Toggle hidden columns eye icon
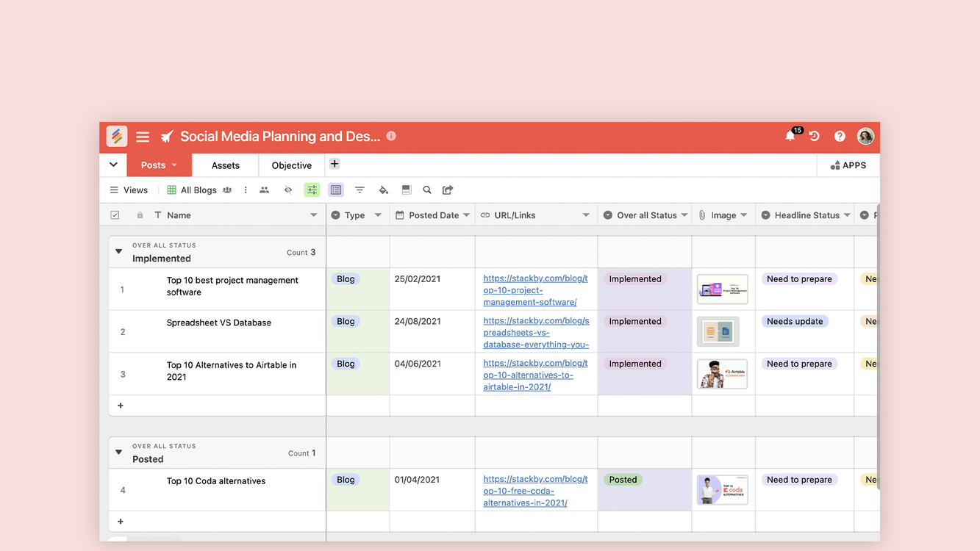This screenshot has height=551, width=980. click(288, 190)
